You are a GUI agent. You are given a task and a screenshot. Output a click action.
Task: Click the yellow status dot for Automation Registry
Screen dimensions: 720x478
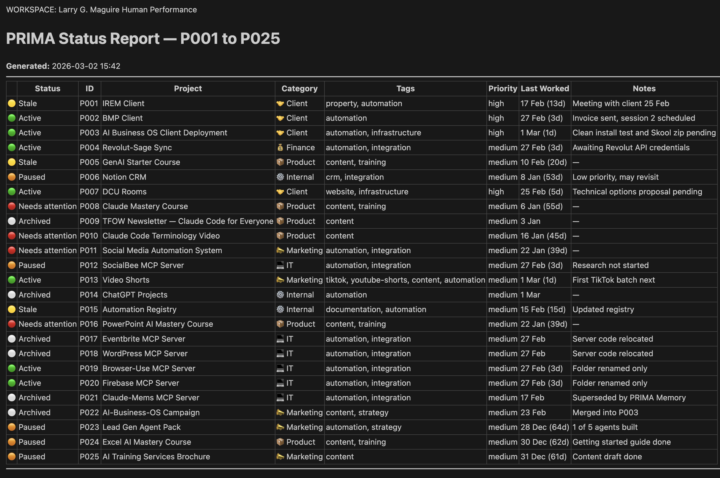click(12, 310)
